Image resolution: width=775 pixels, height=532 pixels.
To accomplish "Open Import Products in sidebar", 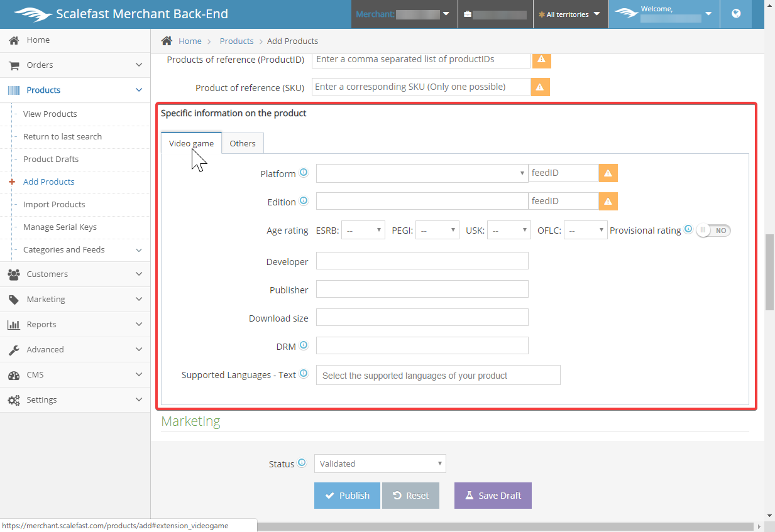I will [54, 204].
